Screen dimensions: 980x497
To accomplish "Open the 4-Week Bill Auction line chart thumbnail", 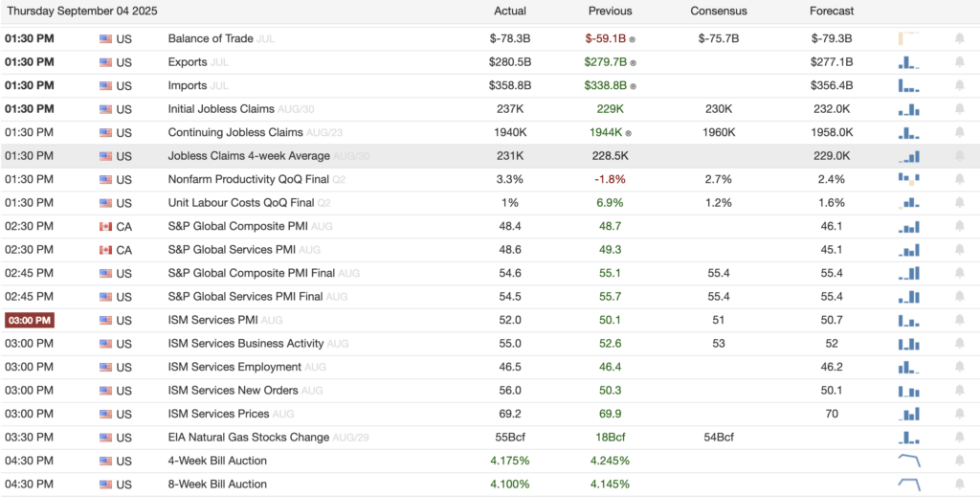I will click(908, 461).
